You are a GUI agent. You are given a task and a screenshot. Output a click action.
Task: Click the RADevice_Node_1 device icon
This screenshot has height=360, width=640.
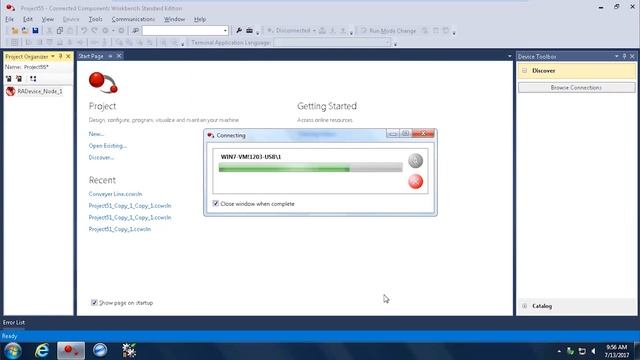11,91
